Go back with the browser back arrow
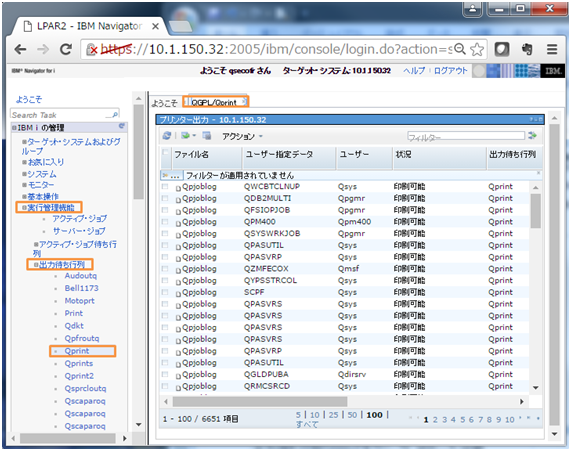 point(21,49)
